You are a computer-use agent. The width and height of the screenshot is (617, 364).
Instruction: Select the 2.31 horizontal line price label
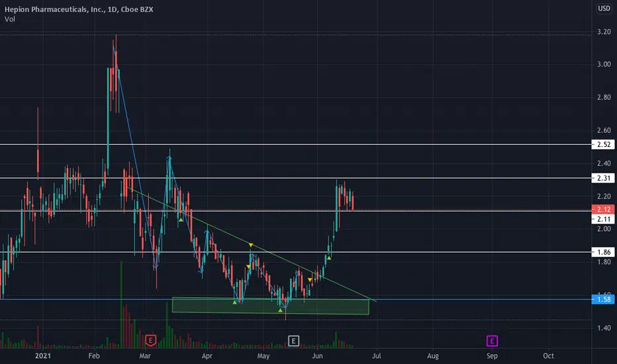point(603,178)
